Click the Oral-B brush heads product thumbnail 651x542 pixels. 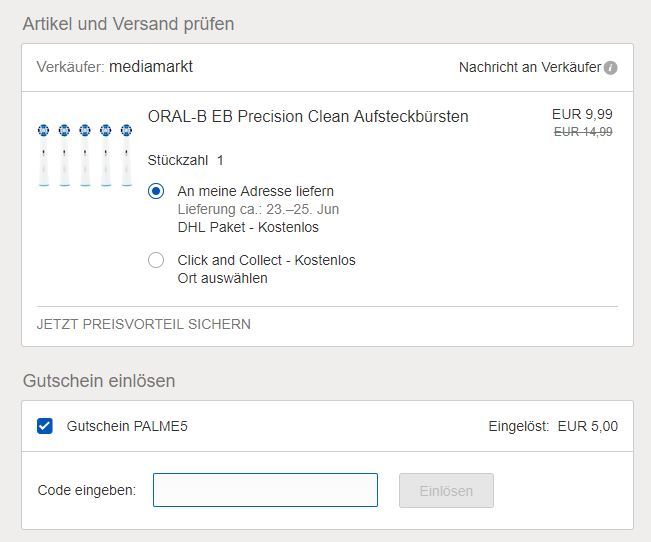coord(85,155)
